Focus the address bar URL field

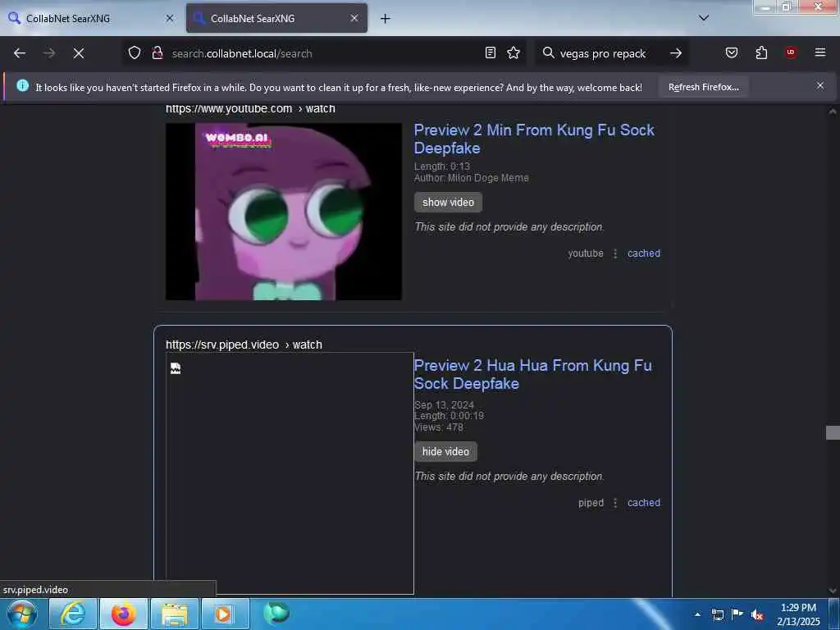324,53
